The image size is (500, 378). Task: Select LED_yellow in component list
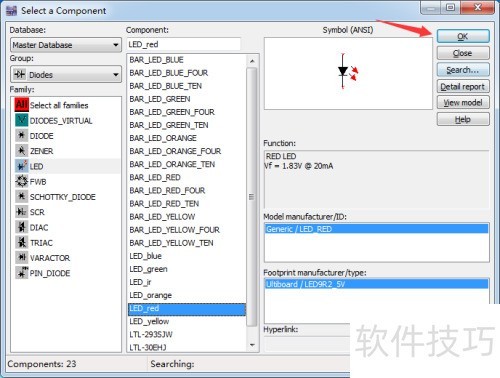pyautogui.click(x=149, y=321)
